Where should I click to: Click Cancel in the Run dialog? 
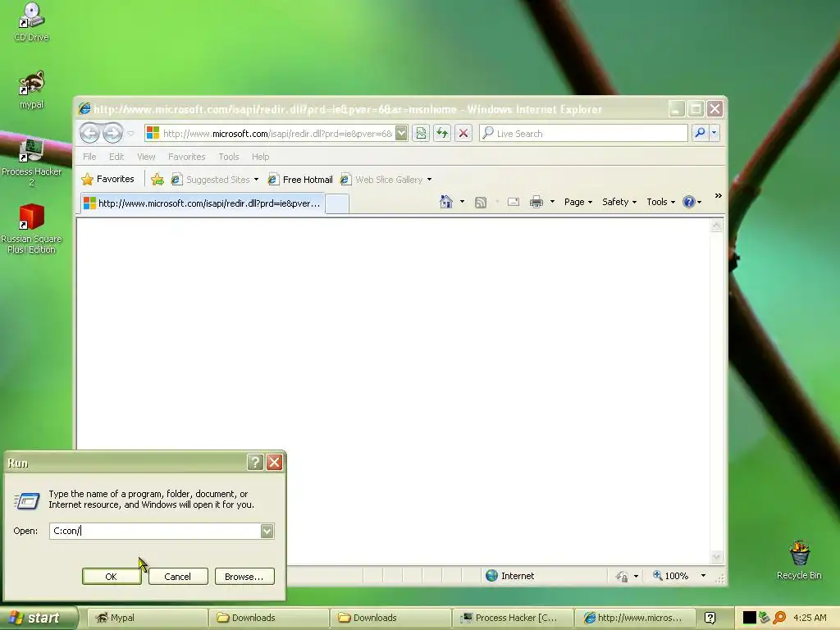pyautogui.click(x=178, y=577)
